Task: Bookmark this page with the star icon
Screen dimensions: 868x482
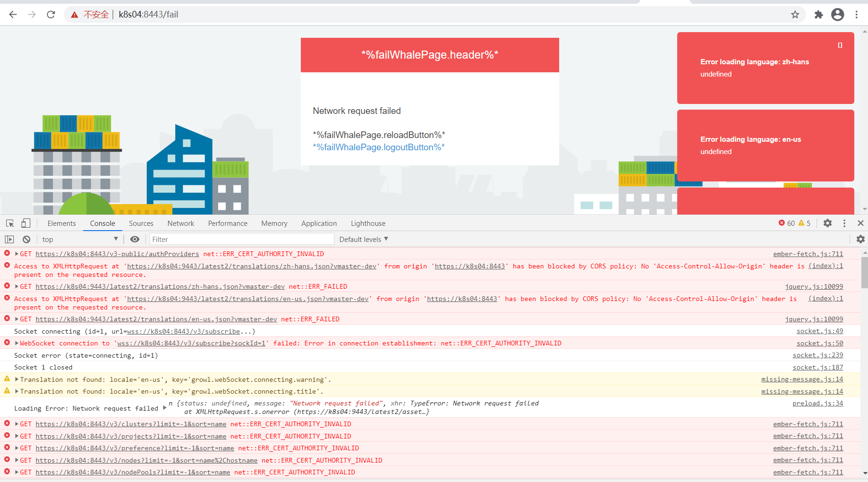Action: pos(795,15)
